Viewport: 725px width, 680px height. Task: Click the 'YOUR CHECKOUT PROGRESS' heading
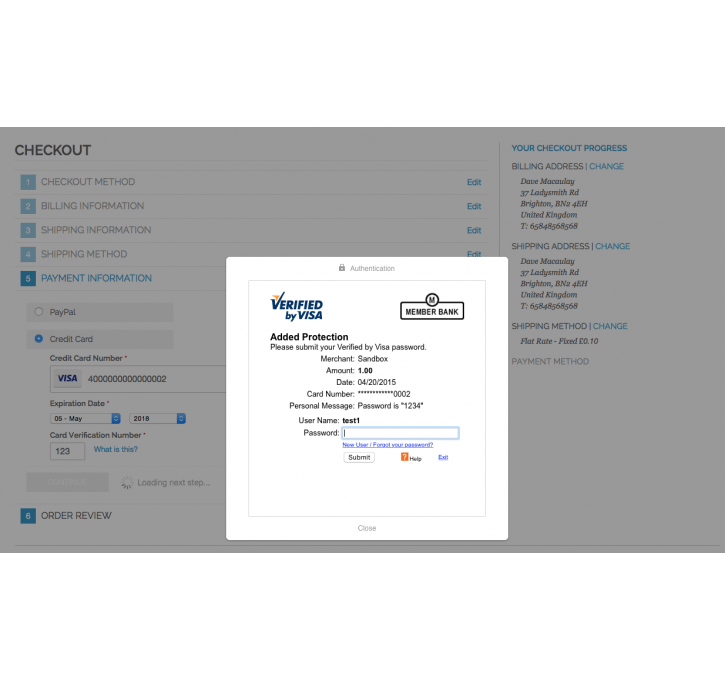569,148
